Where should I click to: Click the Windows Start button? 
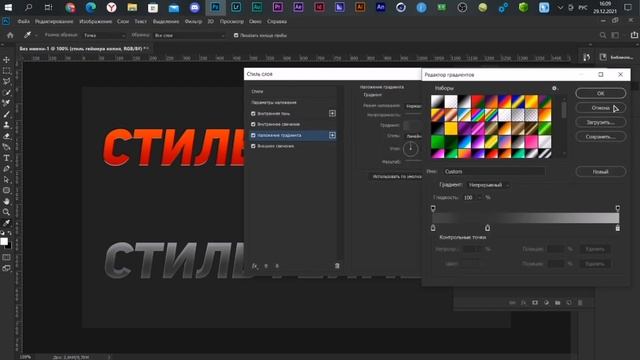[8, 7]
